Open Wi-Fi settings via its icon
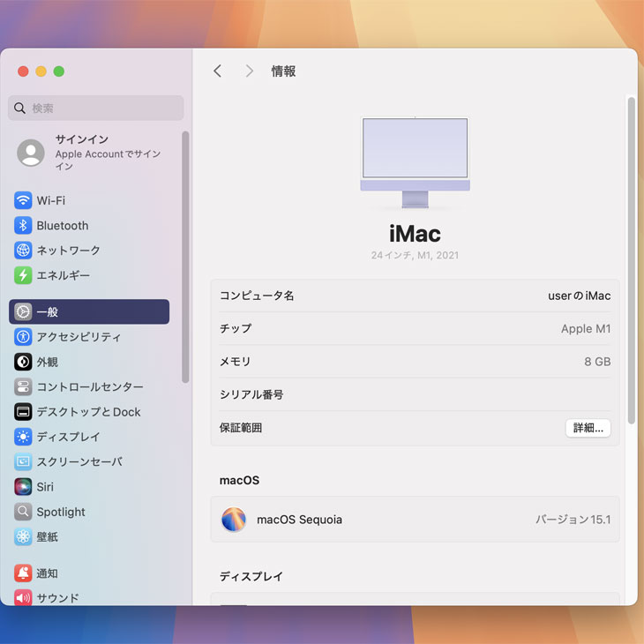Image resolution: width=644 pixels, height=644 pixels. tap(23, 200)
